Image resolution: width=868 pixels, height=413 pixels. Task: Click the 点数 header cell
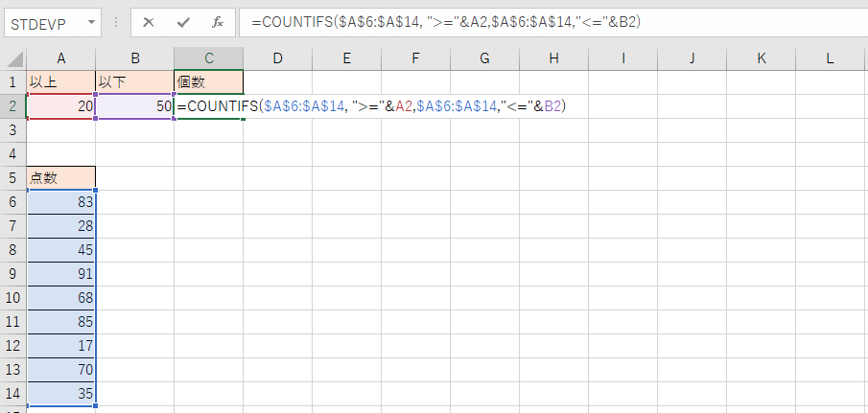tap(61, 178)
